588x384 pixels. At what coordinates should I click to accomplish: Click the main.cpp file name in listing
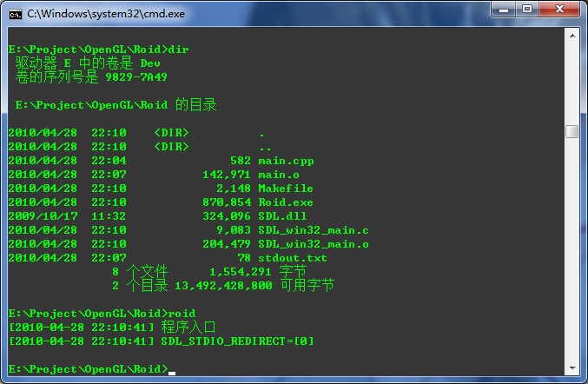click(x=286, y=161)
